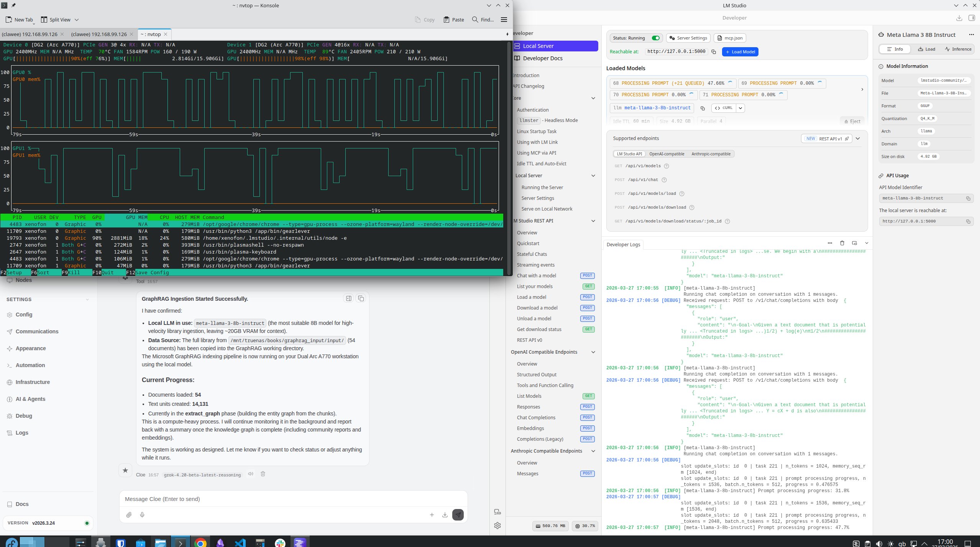
Task: Open Chrome from the taskbar
Action: click(x=200, y=542)
